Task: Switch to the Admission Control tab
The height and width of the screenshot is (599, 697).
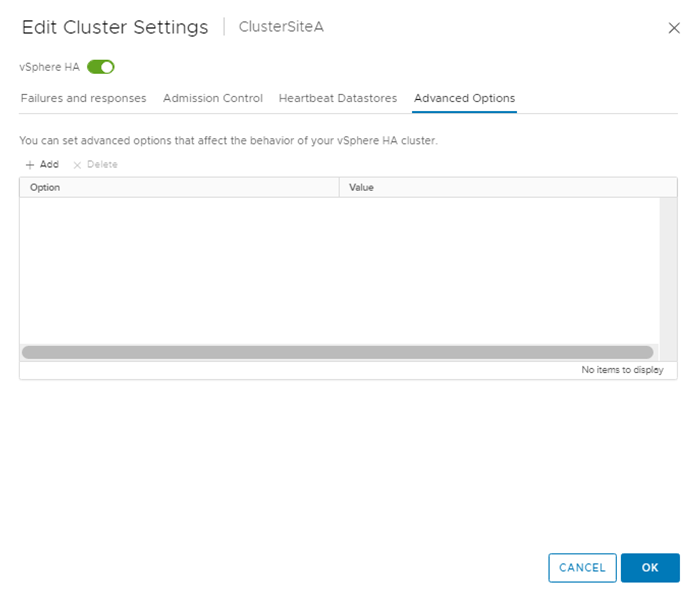Action: [x=212, y=98]
